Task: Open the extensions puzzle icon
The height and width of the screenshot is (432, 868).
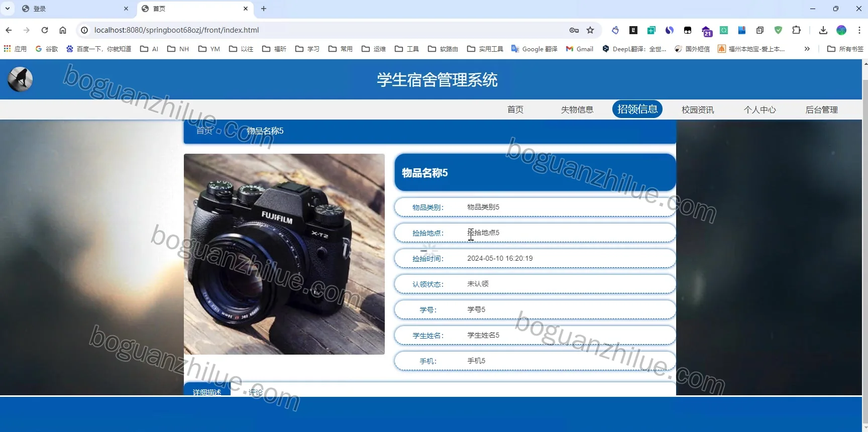Action: click(796, 30)
